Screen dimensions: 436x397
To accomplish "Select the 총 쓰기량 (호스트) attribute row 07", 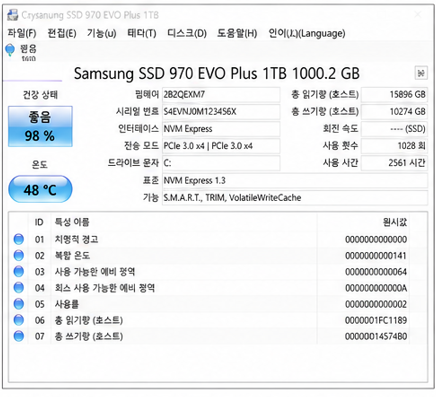I will tap(209, 336).
